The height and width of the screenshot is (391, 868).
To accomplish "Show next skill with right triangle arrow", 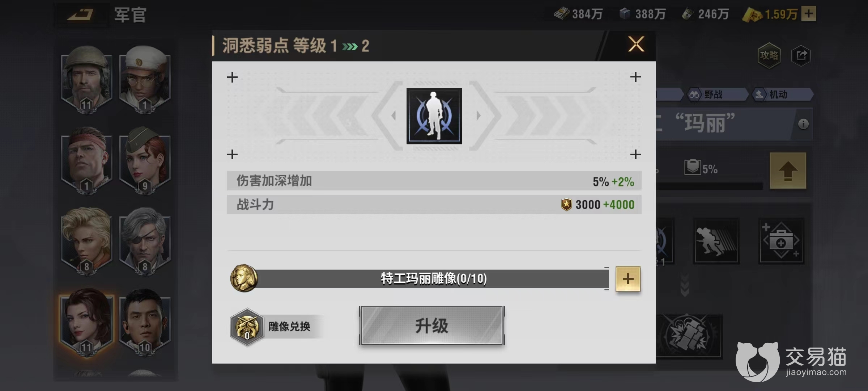I will click(478, 116).
